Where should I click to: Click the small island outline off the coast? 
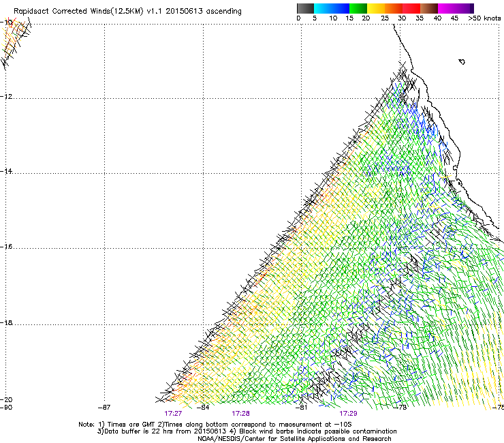pos(462,61)
